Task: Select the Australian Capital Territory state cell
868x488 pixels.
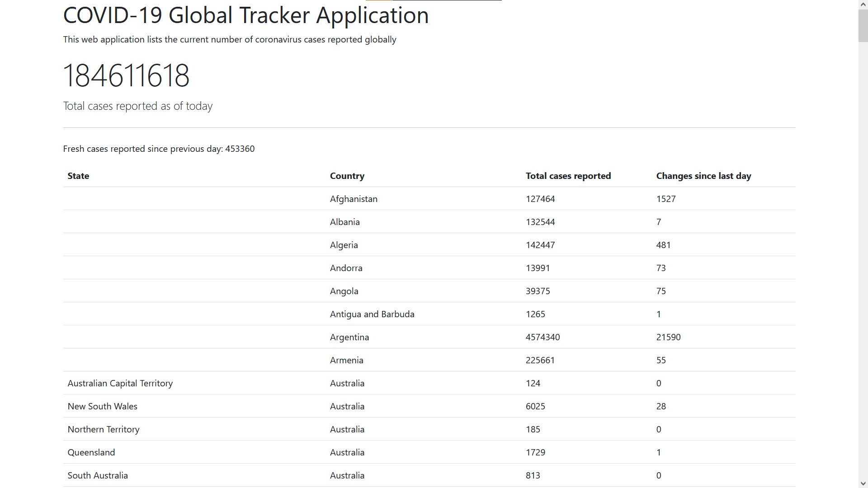Action: pos(120,383)
